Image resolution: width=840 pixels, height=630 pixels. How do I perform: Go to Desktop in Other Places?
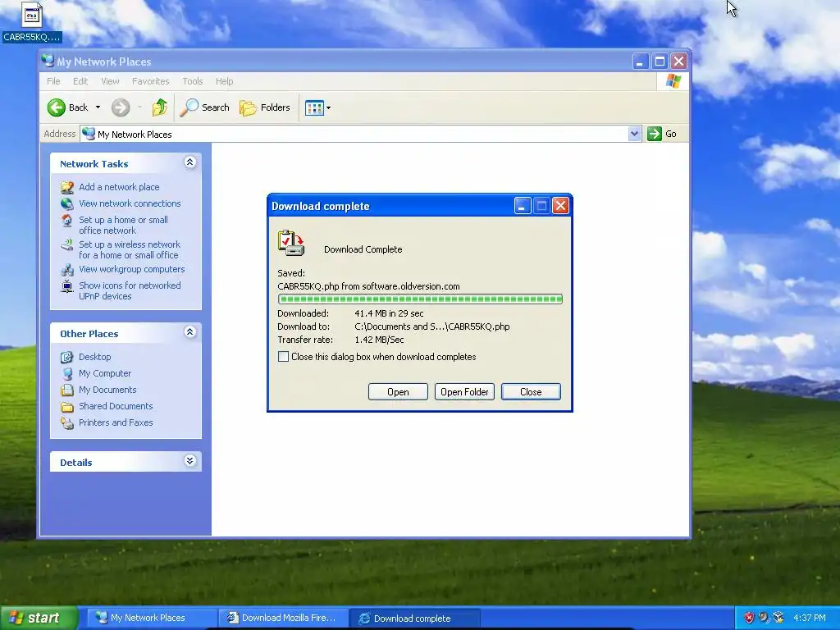click(x=95, y=357)
